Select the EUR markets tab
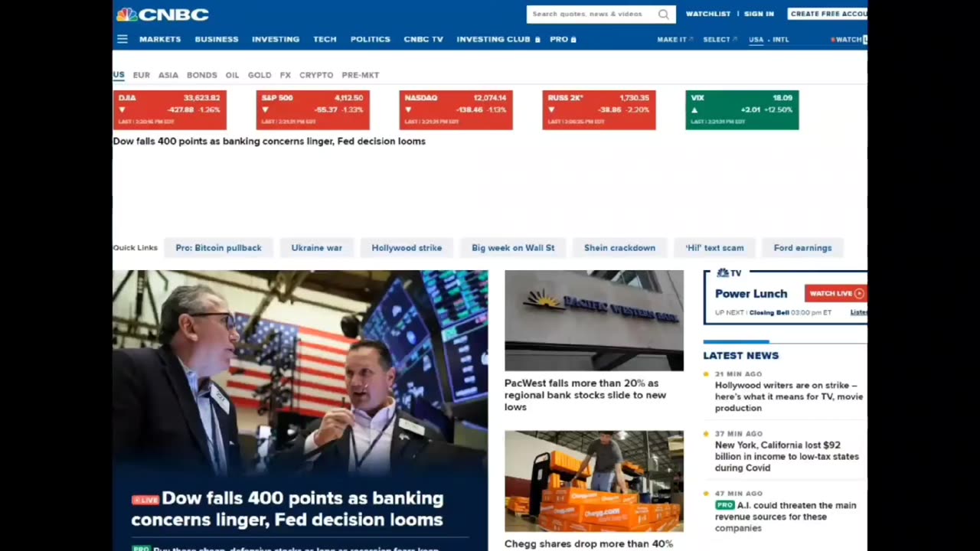980x551 pixels. coord(142,75)
